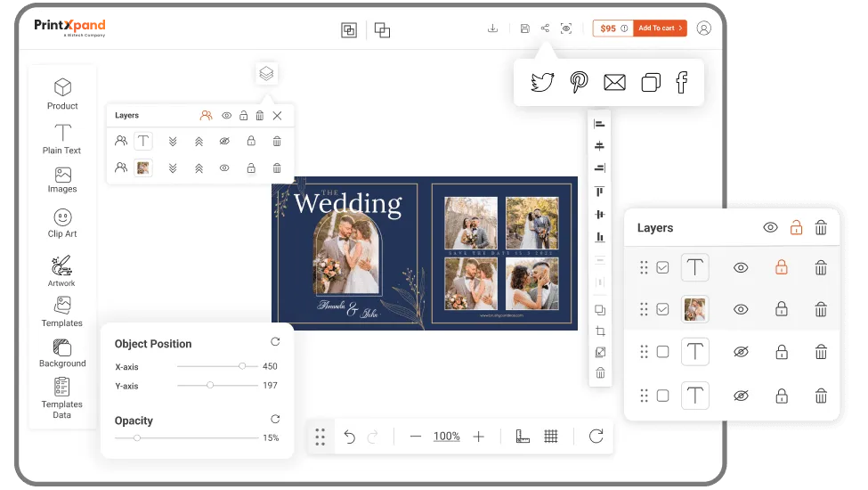Image resolution: width=868 pixels, height=490 pixels.
Task: Delete image layer in small Layers panel
Action: click(277, 167)
